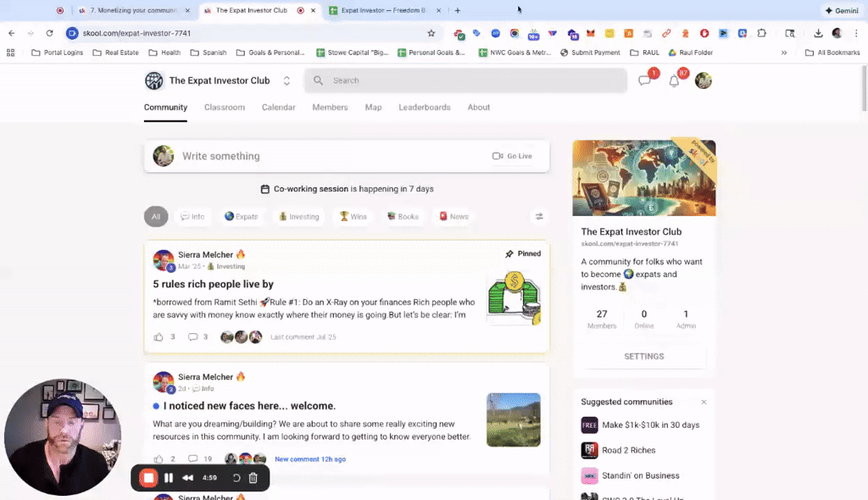This screenshot has width=868, height=500.
Task: Rewind the recording
Action: click(x=188, y=478)
